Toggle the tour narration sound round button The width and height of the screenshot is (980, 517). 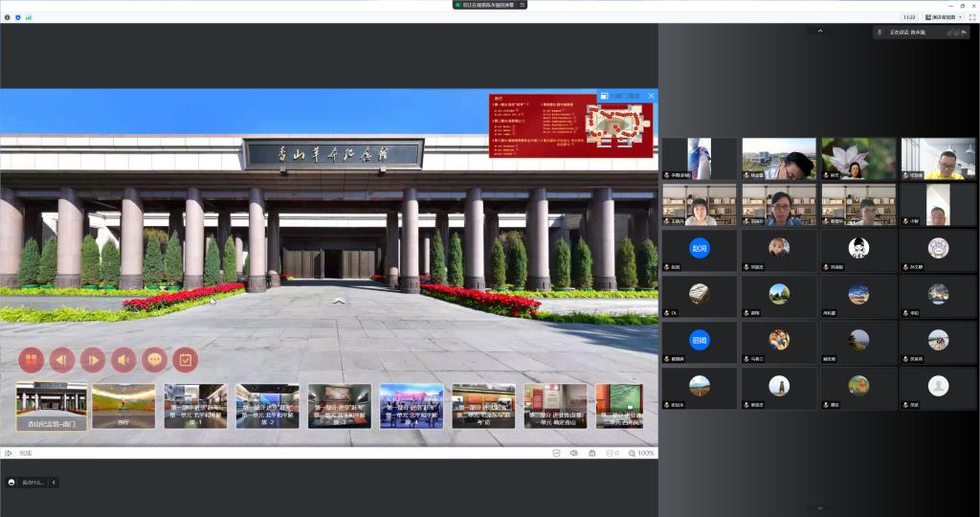(x=123, y=360)
